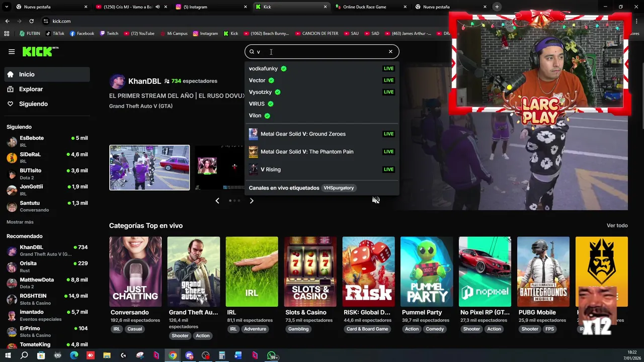Click Gambling tag under Slots & Casino
Image resolution: width=644 pixels, height=362 pixels.
298,329
